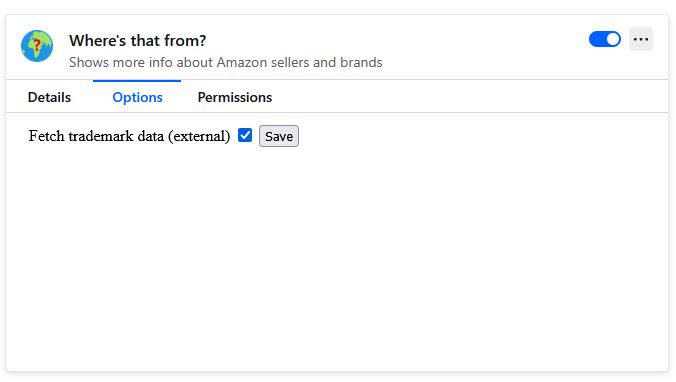Click the Amazon sellers and brands description
This screenshot has width=676, height=382.
point(225,63)
